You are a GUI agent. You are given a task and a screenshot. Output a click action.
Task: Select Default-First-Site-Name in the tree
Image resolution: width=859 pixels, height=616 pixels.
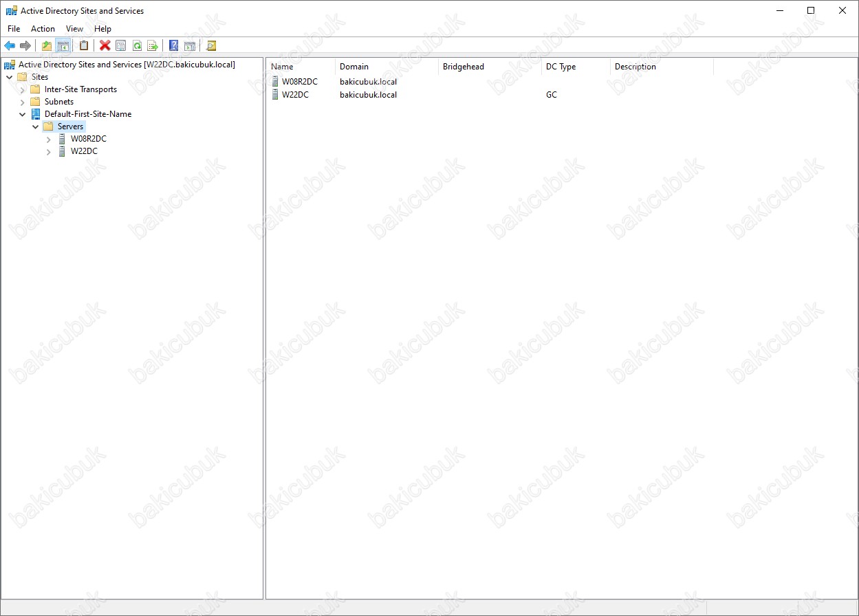click(x=88, y=114)
